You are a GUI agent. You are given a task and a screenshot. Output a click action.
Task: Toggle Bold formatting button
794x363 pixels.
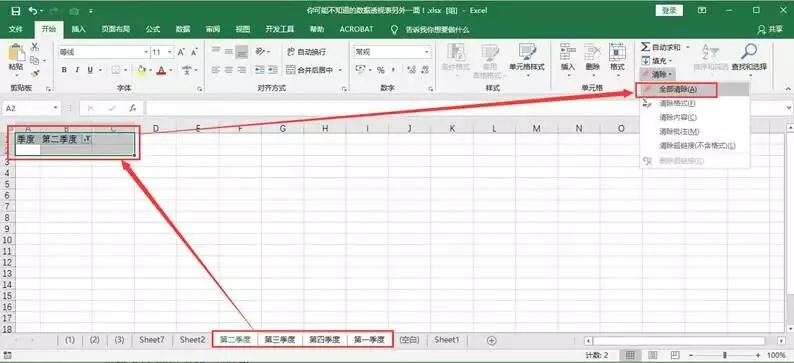[64, 70]
